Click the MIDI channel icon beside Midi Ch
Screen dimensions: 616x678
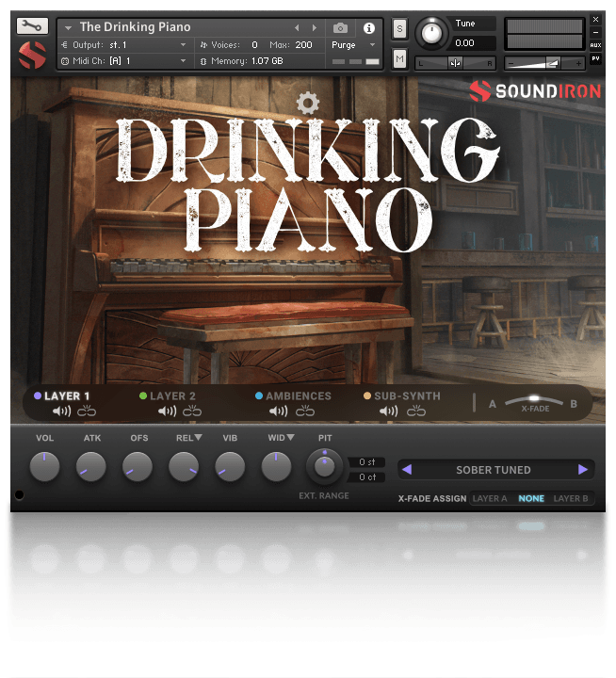(65, 61)
